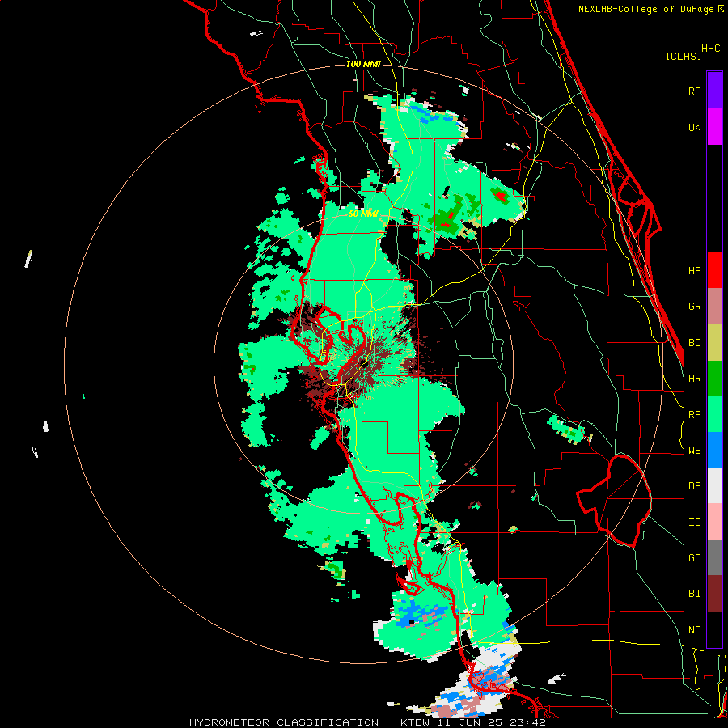Click the GC gray legend swatch
Screen dimensions: 728x728
714,557
